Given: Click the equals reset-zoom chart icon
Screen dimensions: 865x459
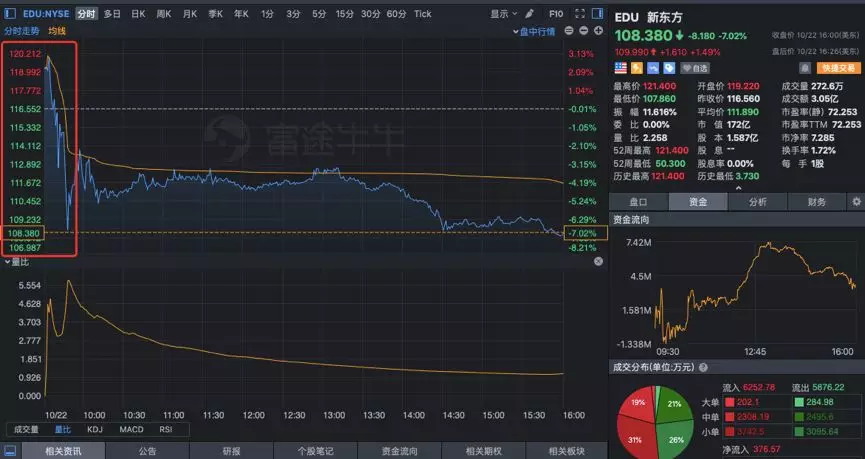Looking at the screenshot, I should click(x=569, y=31).
